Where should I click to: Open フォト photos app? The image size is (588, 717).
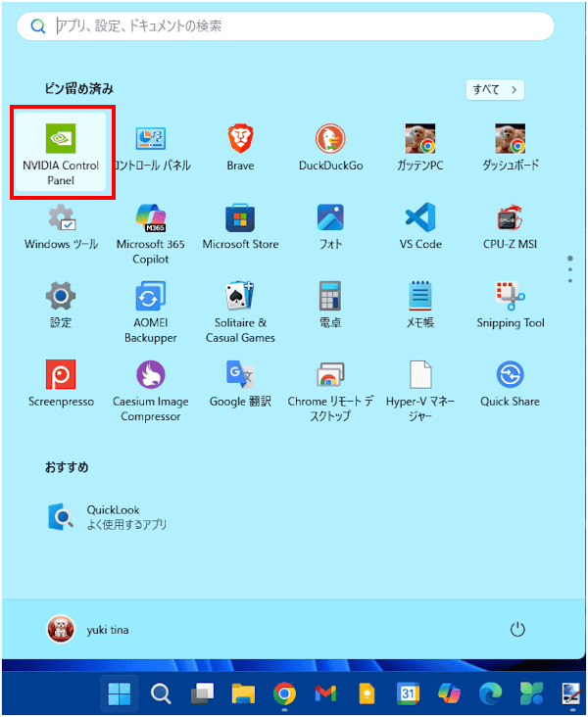pos(330,227)
